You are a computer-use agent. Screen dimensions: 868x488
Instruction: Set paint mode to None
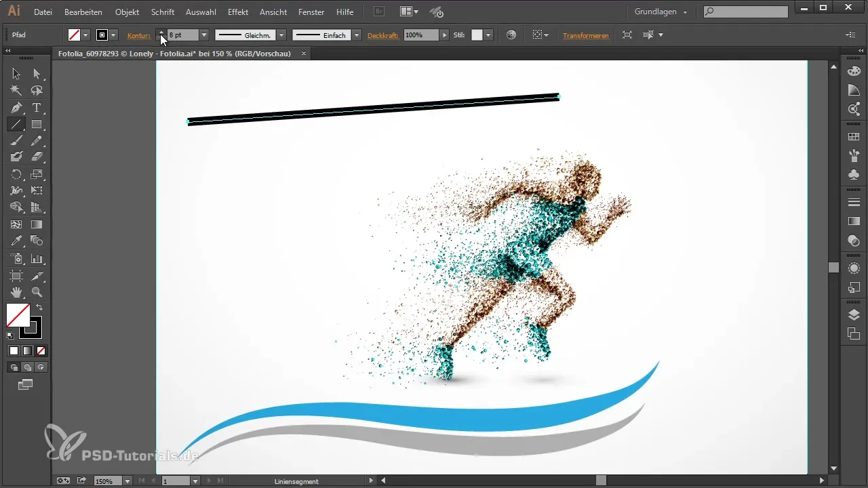point(41,351)
